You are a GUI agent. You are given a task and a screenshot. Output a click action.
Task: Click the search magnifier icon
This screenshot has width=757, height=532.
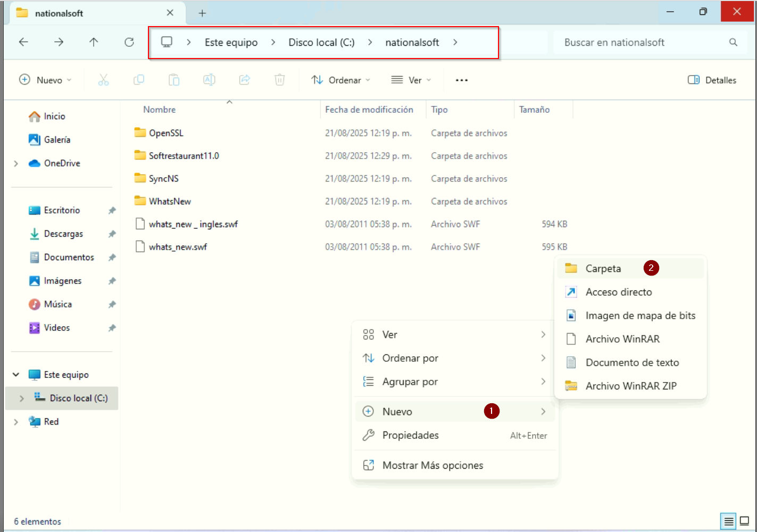pos(733,43)
